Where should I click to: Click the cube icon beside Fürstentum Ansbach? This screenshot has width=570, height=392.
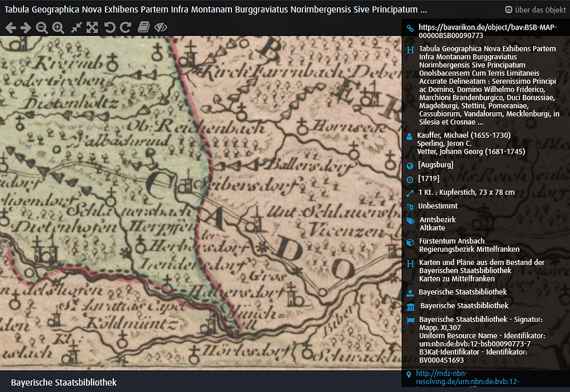coord(410,242)
